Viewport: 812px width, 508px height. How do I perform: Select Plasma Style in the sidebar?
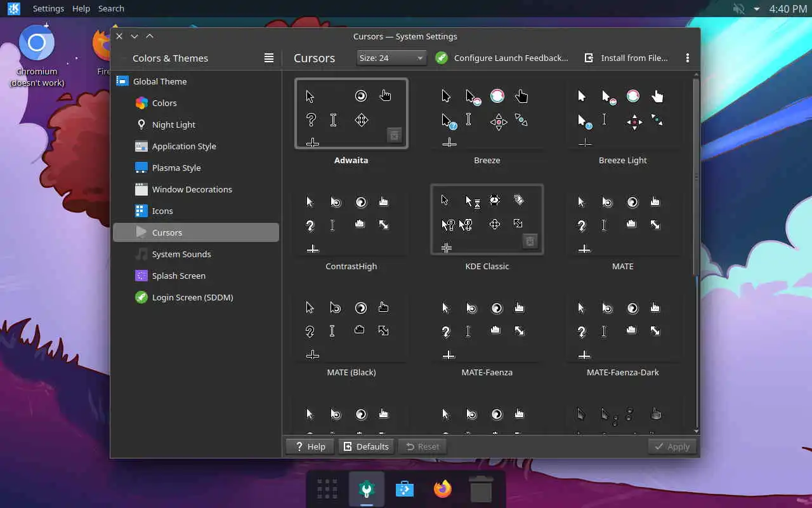(196, 168)
